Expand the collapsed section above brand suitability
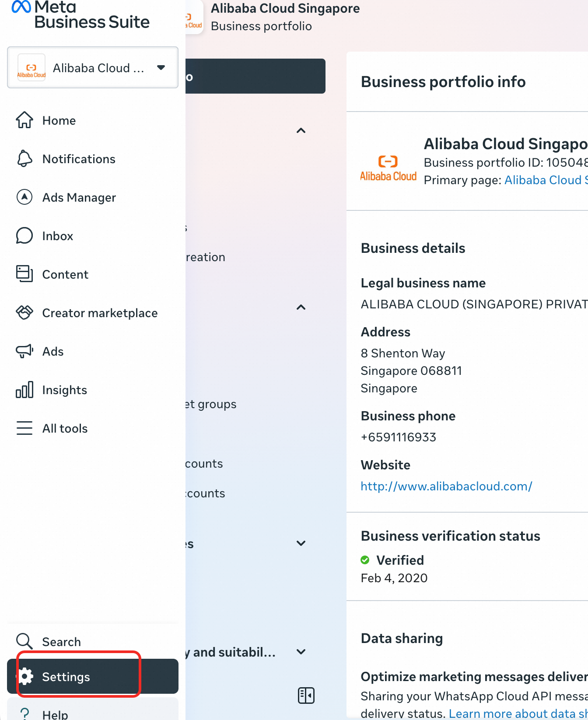Image resolution: width=588 pixels, height=720 pixels. tap(301, 543)
